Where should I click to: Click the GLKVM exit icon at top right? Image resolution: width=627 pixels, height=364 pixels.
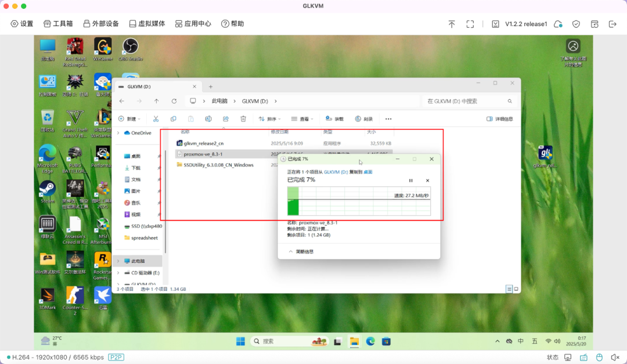coord(612,24)
